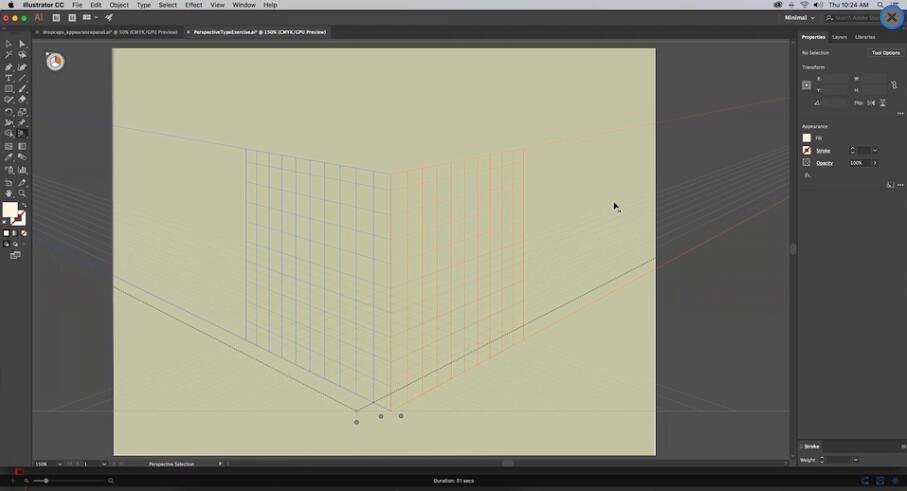
Task: Click the perspective plane switching widget
Action: pyautogui.click(x=55, y=62)
